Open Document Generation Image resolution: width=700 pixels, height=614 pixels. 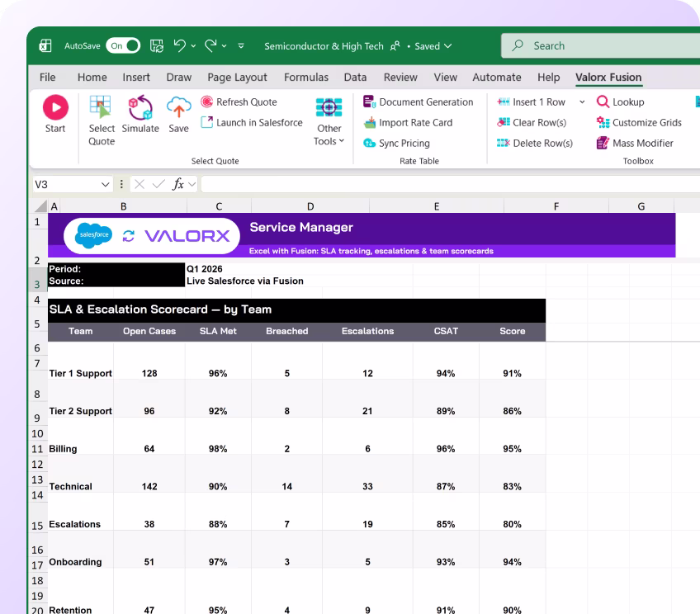pos(418,102)
